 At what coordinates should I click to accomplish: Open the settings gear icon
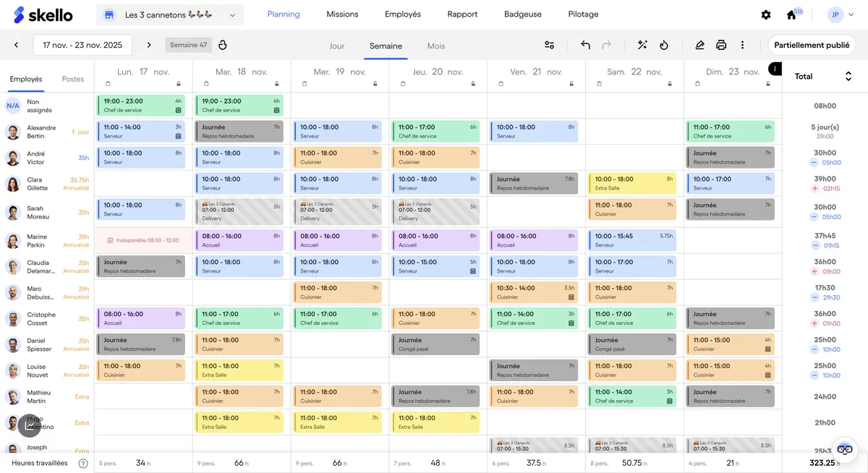pyautogui.click(x=766, y=14)
